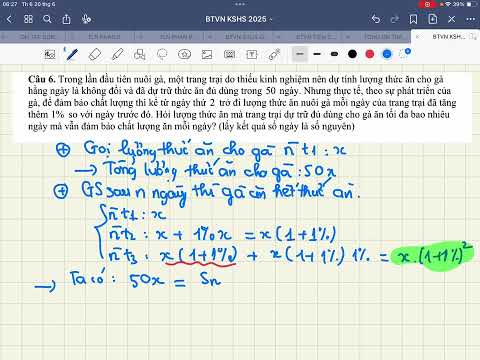Undo the last stroke
Image resolution: width=480 pixels, height=360 pixels.
376,19
